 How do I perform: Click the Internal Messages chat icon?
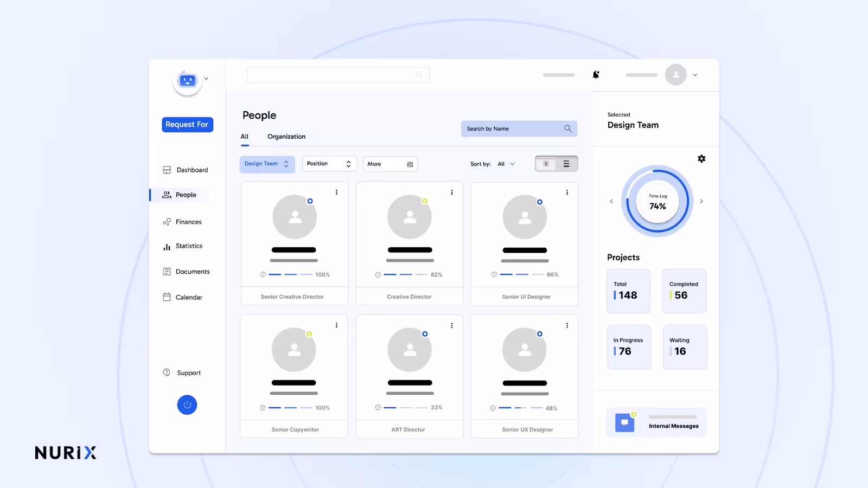(625, 422)
